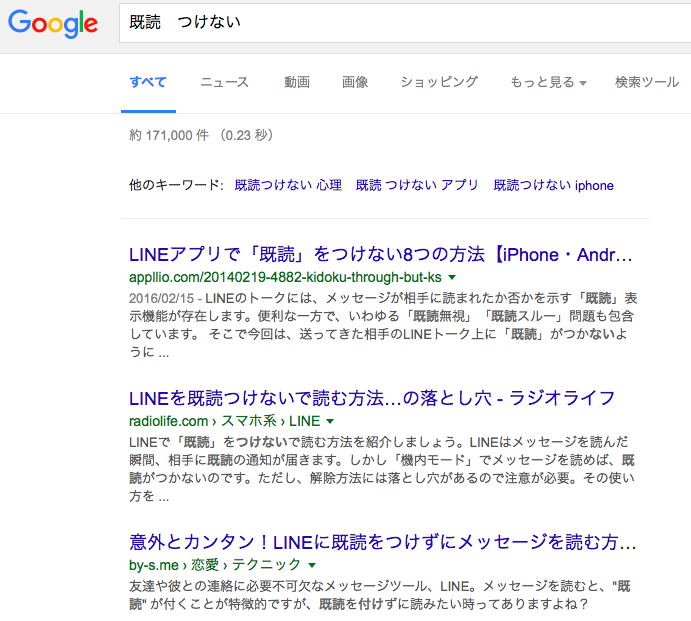Expand the dropdown arrow next to radiolife.com breadcrumb
691x621 pixels.
[x=330, y=421]
